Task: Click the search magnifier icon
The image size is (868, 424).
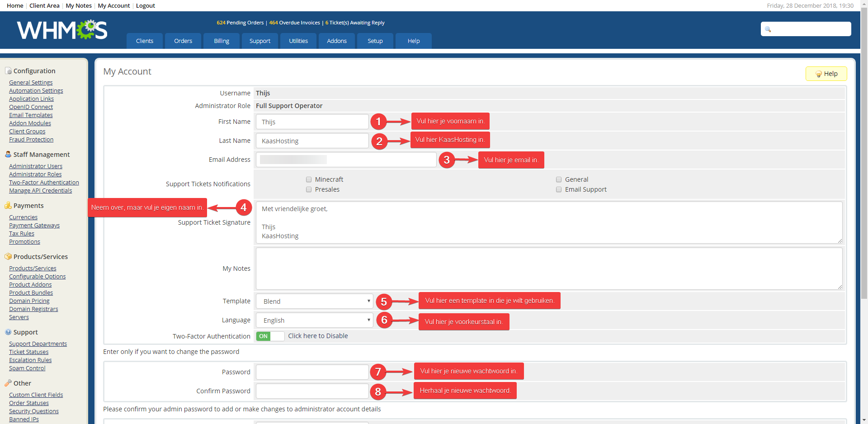Action: [x=768, y=29]
